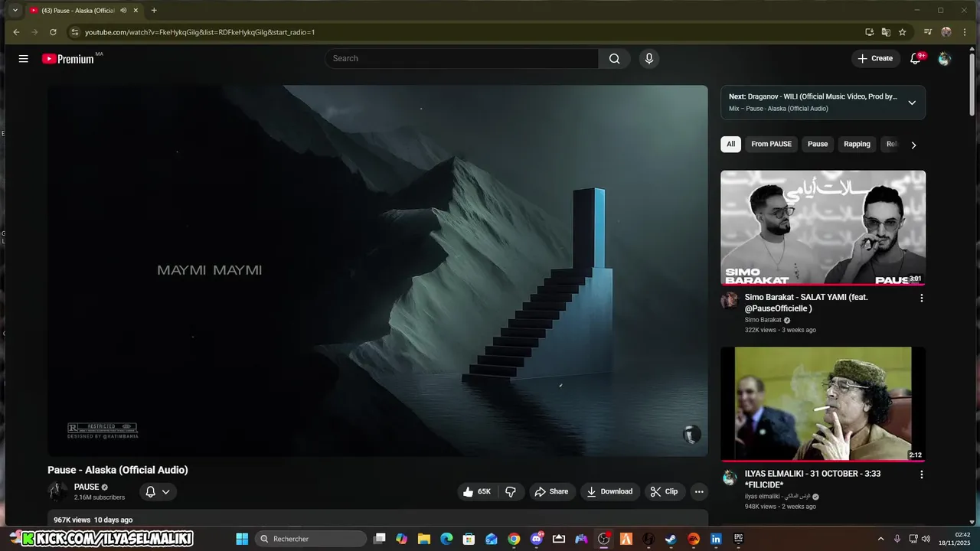Open a new browser tab
Viewport: 980px width, 551px height.
(154, 11)
